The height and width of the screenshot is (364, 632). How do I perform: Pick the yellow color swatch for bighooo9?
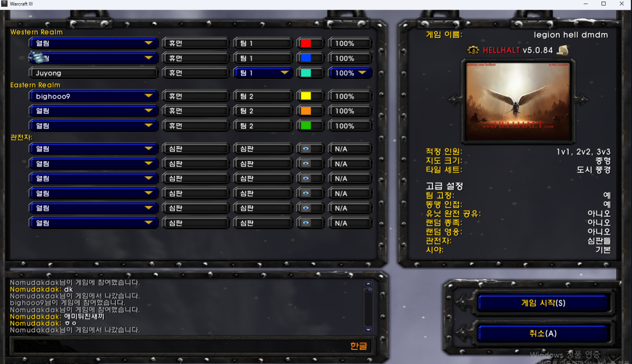coord(305,96)
